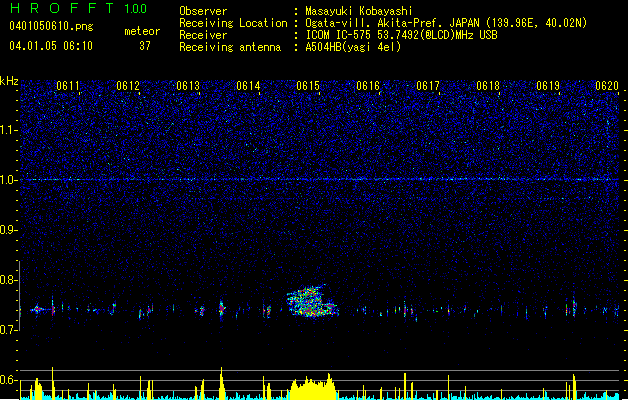Click the 0.8 kHz axis label
This screenshot has width=629, height=400.
9,280
